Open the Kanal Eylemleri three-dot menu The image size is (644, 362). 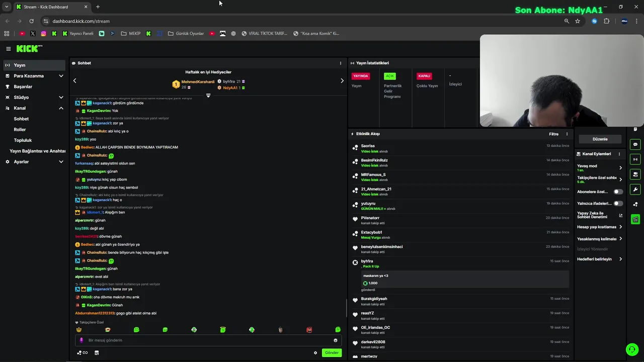[619, 154]
